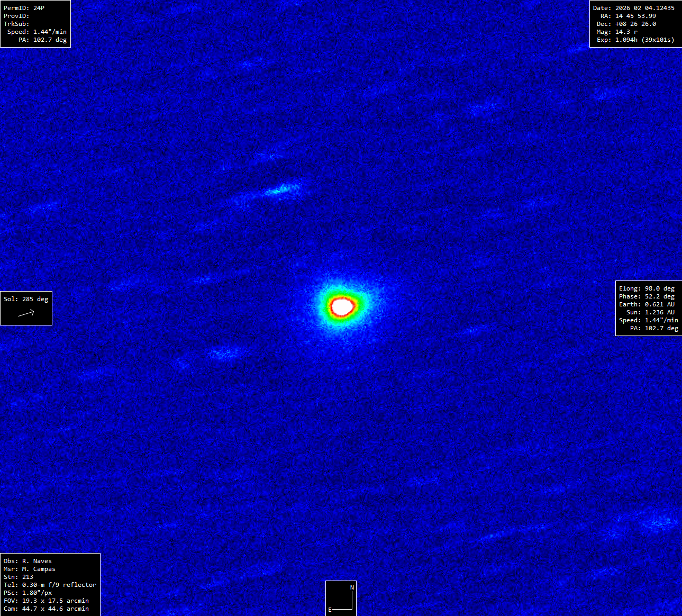Click the Tel: 0.30-m f/9 reflector line
682x616 pixels.
point(50,585)
